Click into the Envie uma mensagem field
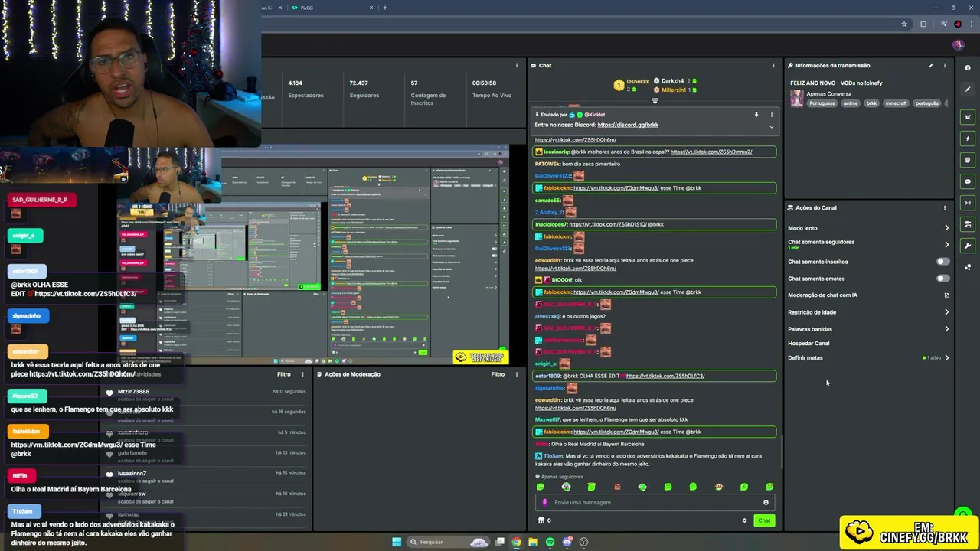Image resolution: width=980 pixels, height=551 pixels. tap(655, 503)
